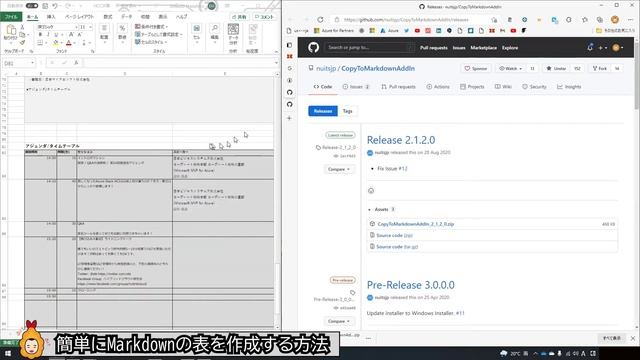Toggle underline formatting in Excel
This screenshot has width=640, height=360.
pos(56,35)
